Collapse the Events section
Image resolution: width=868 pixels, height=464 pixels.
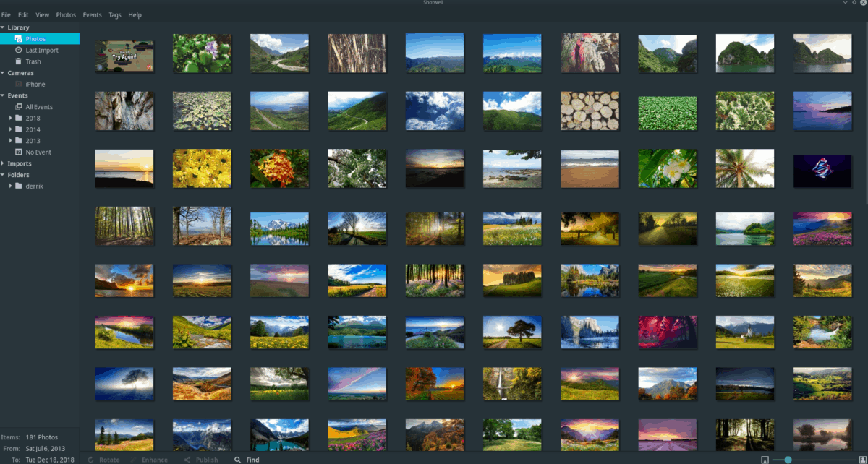click(x=3, y=95)
